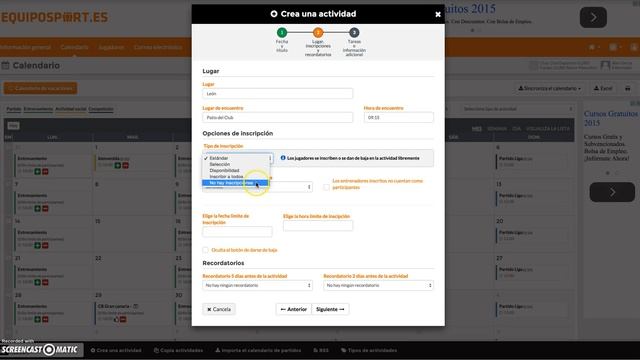640x360 pixels.
Task: Open 'Tipos de actividades' in the bottom bar
Action: (369, 350)
